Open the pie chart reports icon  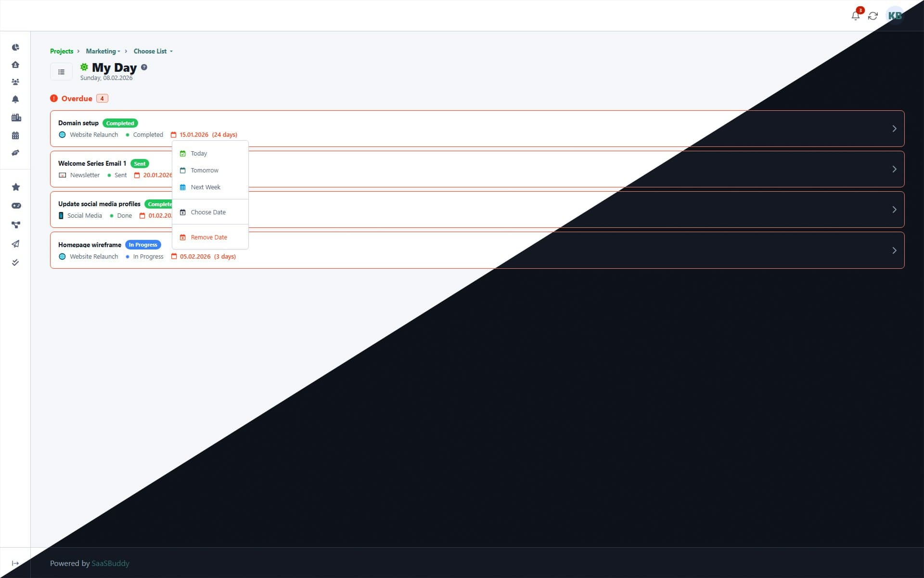pos(15,47)
